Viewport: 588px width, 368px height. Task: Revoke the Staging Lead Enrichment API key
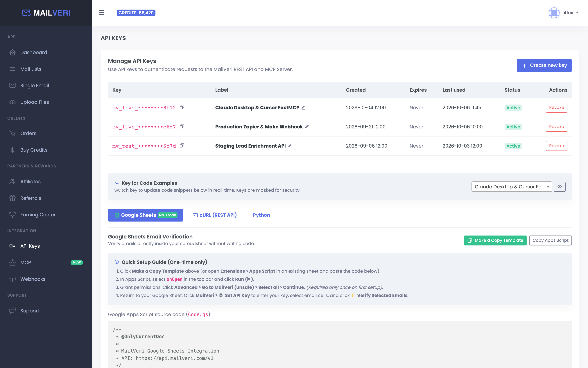(556, 146)
